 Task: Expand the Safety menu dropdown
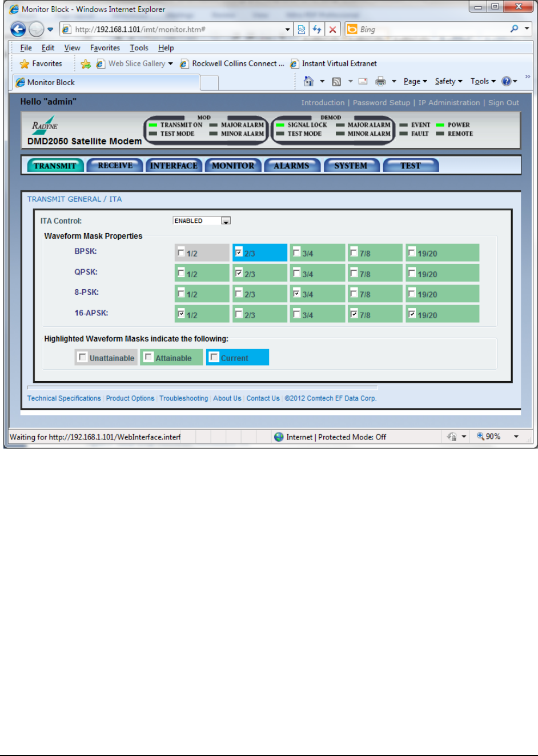click(x=448, y=81)
